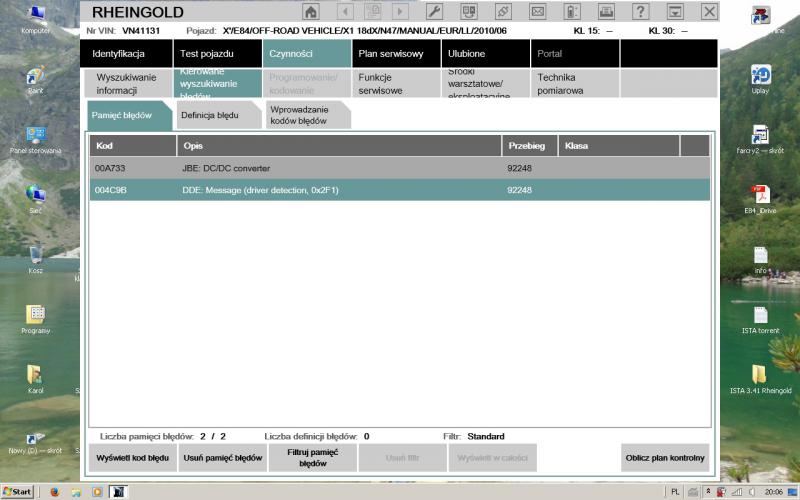800x500 pixels.
Task: Open the battery status toolbar icon
Action: coord(571,12)
